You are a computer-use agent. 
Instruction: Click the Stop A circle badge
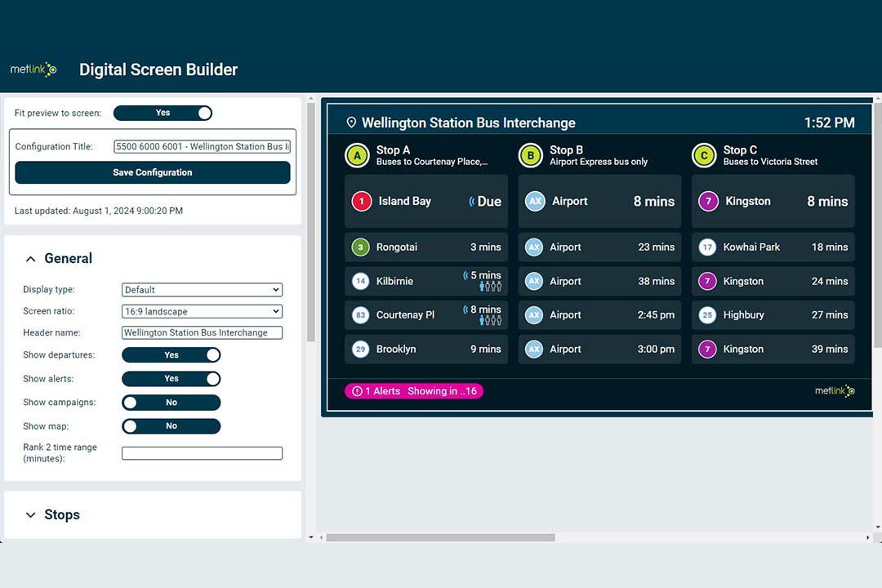tap(357, 155)
